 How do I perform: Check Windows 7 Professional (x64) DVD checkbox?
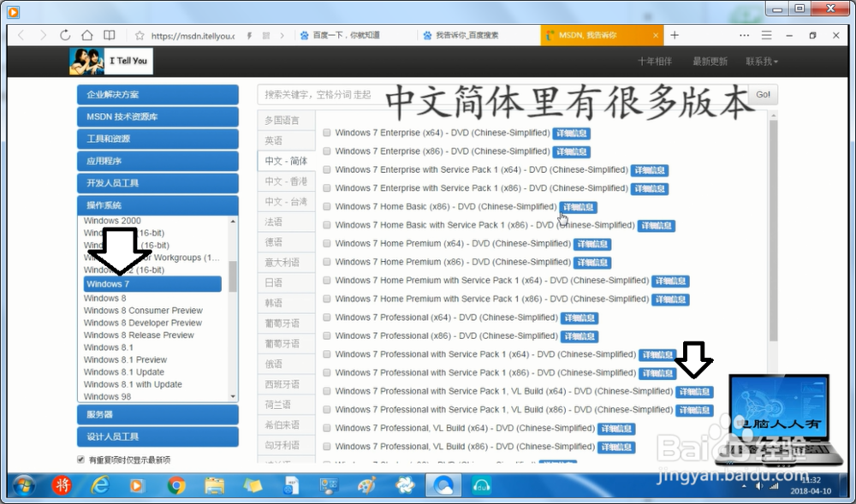(x=326, y=317)
